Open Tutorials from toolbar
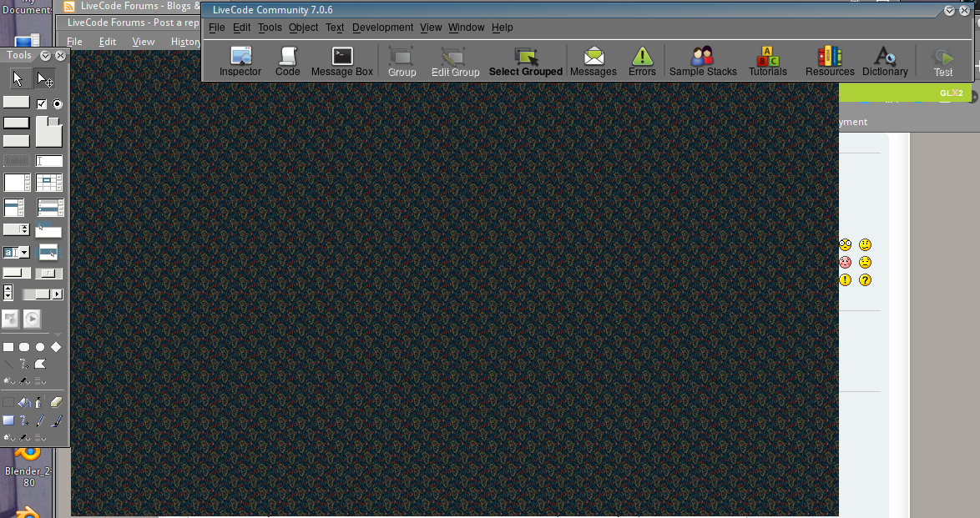The height and width of the screenshot is (518, 980). coord(768,62)
